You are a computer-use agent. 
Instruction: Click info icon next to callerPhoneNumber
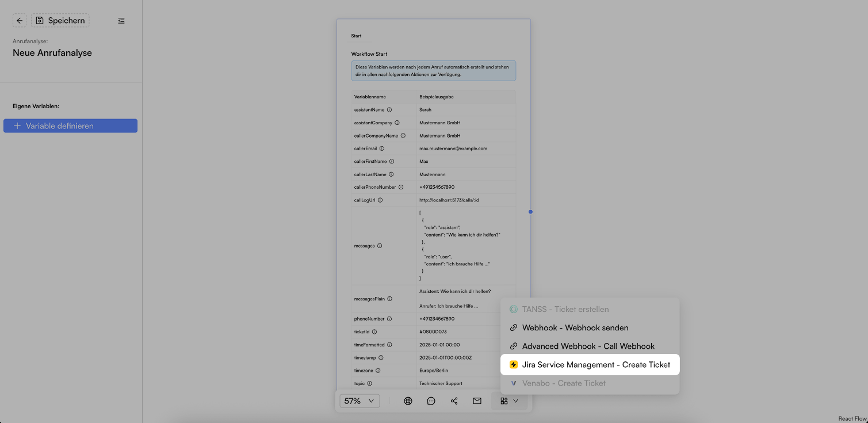pos(401,187)
